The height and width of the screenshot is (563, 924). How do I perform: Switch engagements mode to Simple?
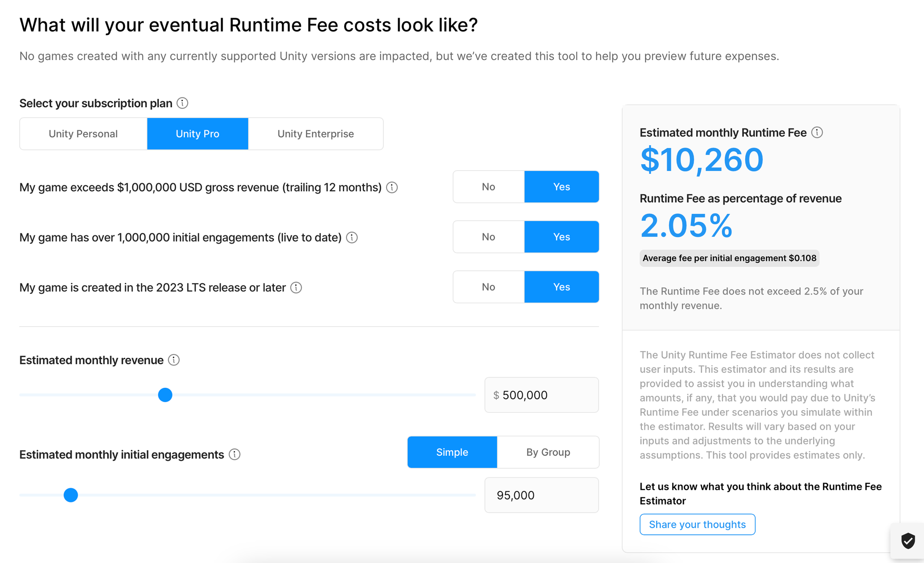452,452
